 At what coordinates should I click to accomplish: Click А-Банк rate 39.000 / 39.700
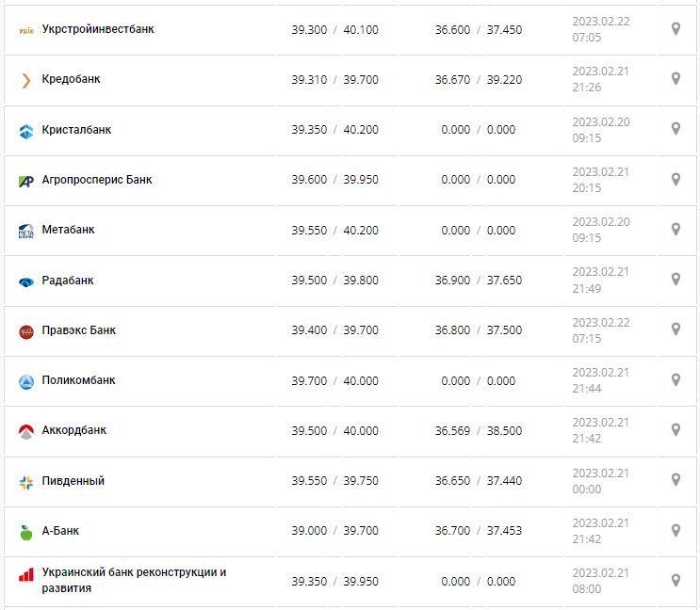point(334,531)
